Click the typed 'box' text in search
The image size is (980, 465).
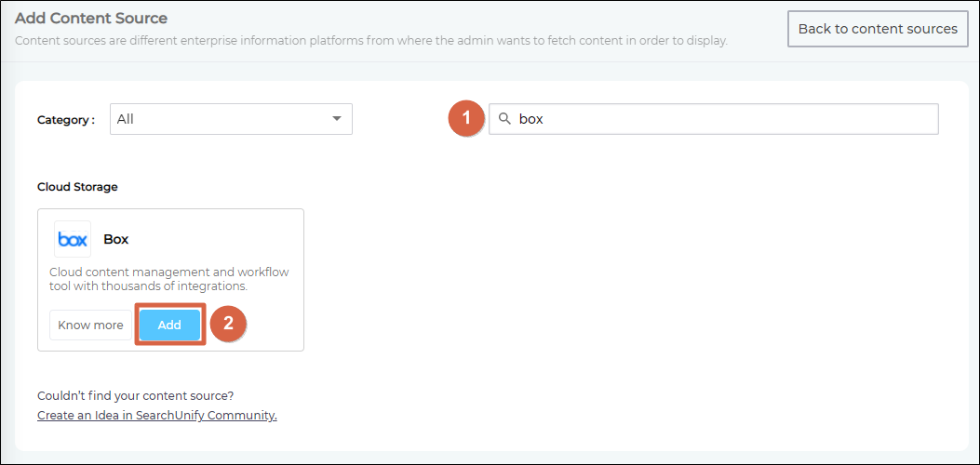pyautogui.click(x=530, y=119)
